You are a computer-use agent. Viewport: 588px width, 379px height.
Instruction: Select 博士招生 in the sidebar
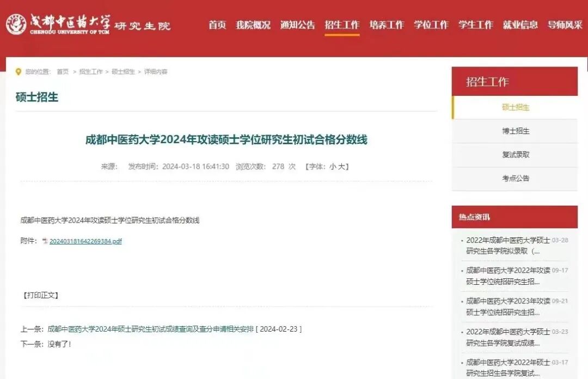click(515, 131)
